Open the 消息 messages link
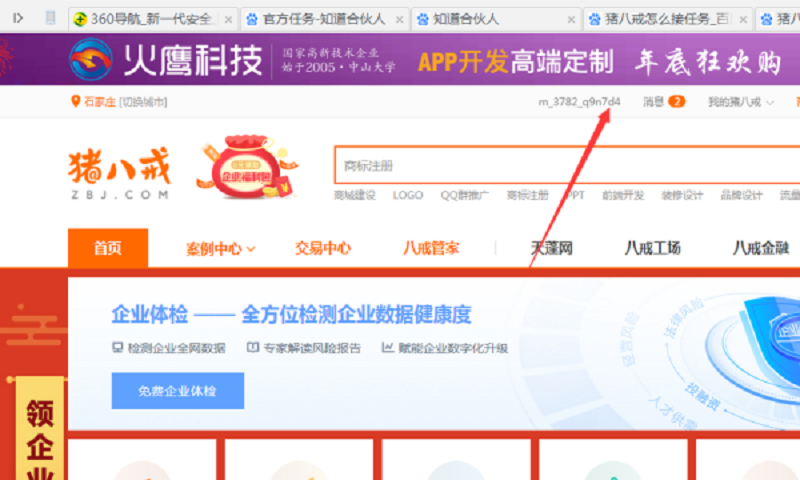800x480 pixels. (x=653, y=102)
